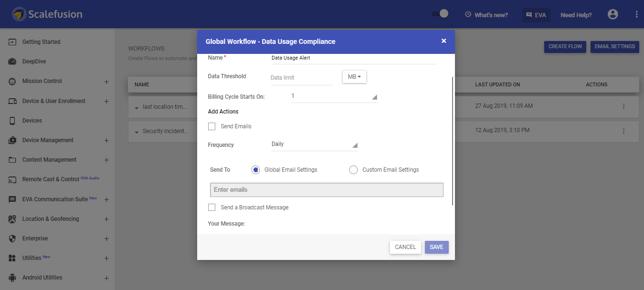Select Custom Email Settings radio button

point(353,170)
